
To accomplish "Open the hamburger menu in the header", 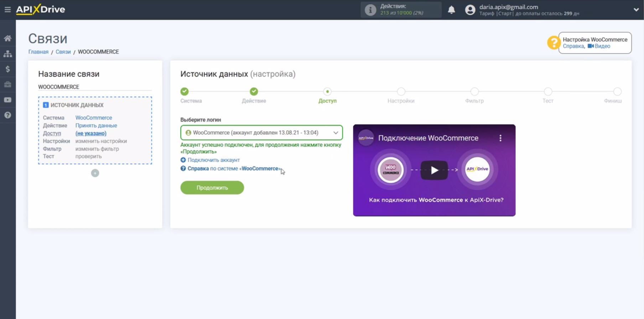I will pyautogui.click(x=7, y=10).
